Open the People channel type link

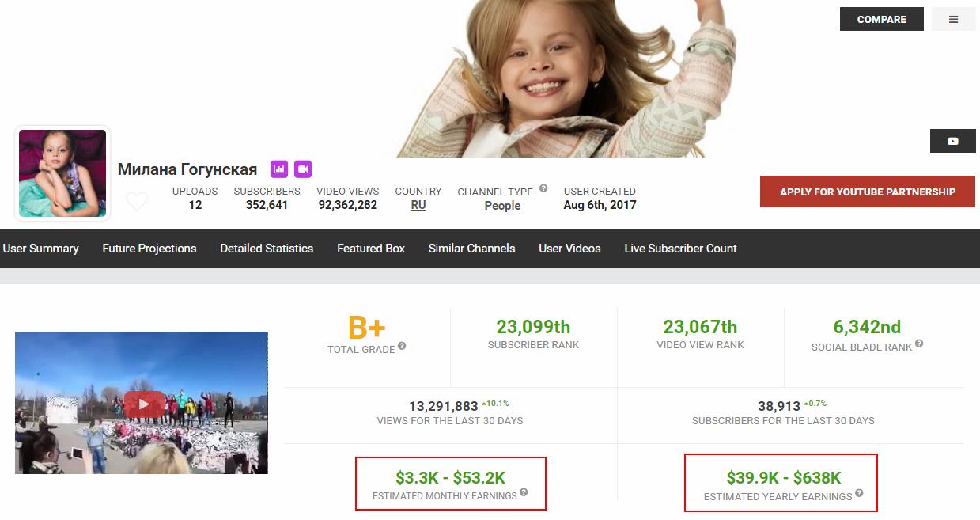click(502, 206)
